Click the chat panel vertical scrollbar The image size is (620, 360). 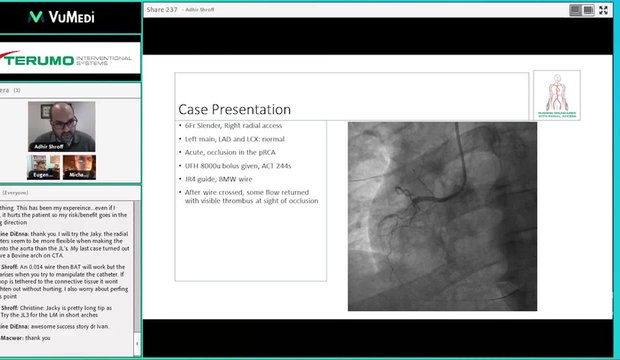pos(137,267)
